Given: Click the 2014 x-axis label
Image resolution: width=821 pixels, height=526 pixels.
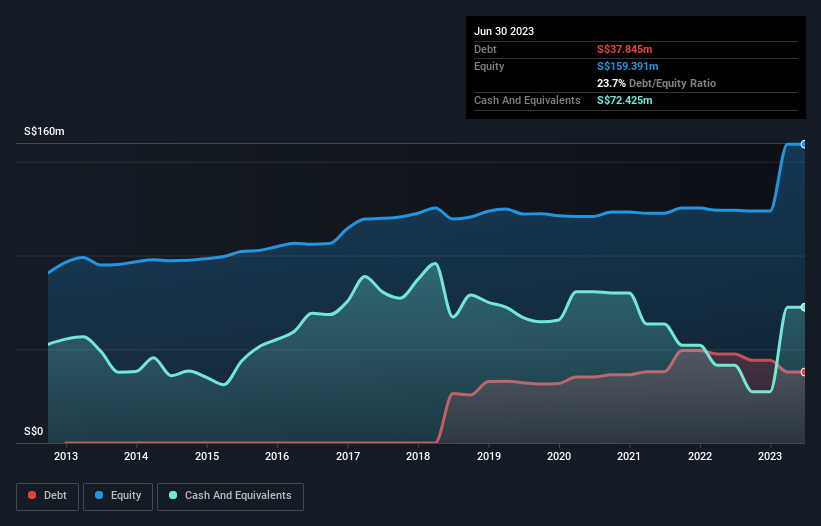Looking at the screenshot, I should (136, 456).
